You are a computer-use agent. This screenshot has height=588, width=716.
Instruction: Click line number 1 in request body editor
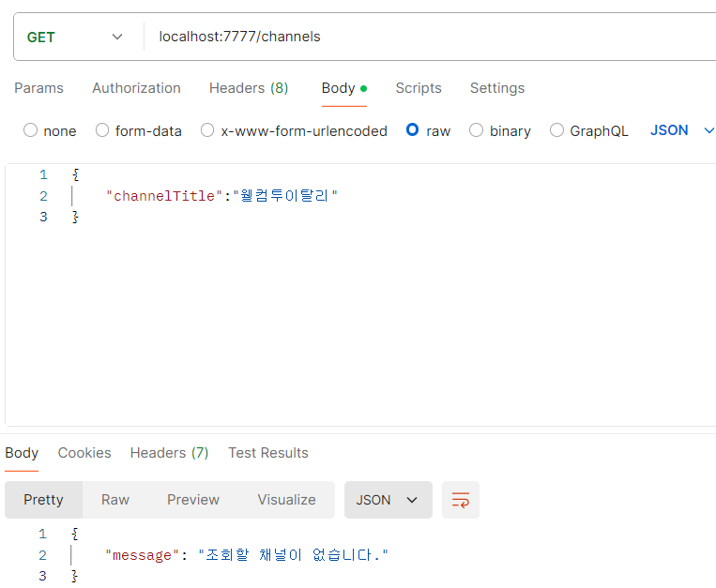click(43, 174)
